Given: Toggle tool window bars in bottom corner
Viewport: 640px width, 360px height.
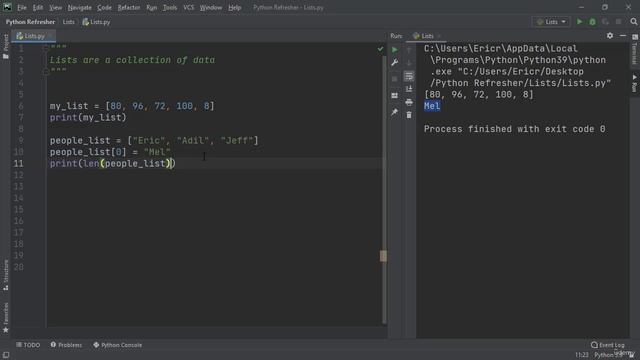Looking at the screenshot, I should [6, 355].
